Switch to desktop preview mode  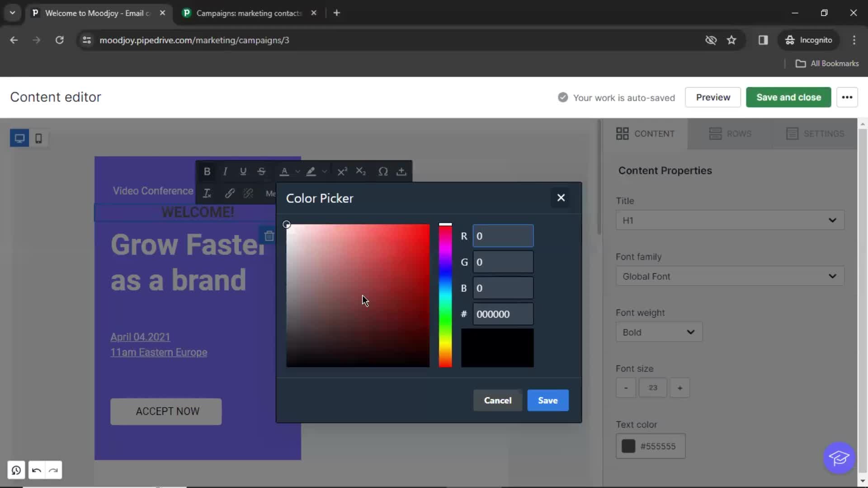coord(19,138)
